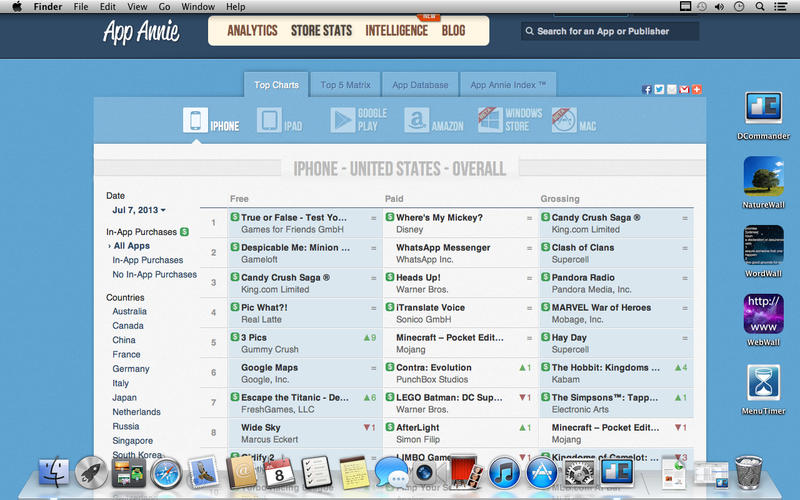Screen dimensions: 800x500
Task: Click the orange plus share icon
Action: (x=696, y=90)
